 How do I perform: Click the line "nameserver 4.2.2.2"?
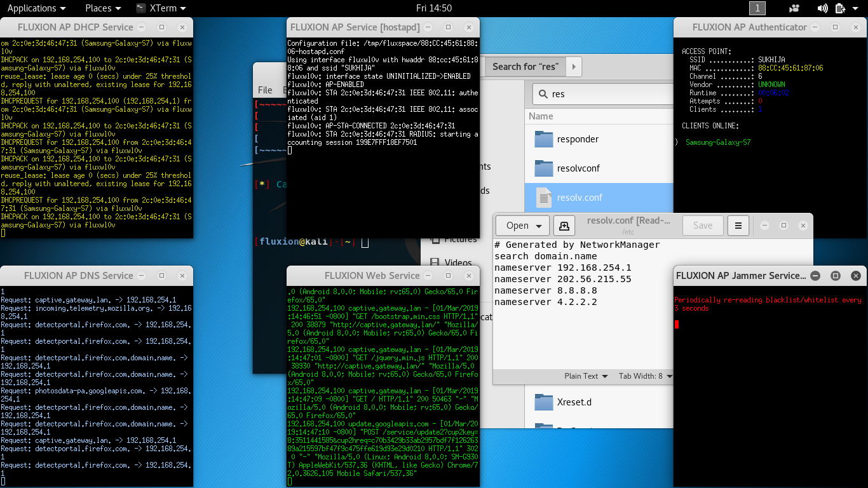pos(546,302)
